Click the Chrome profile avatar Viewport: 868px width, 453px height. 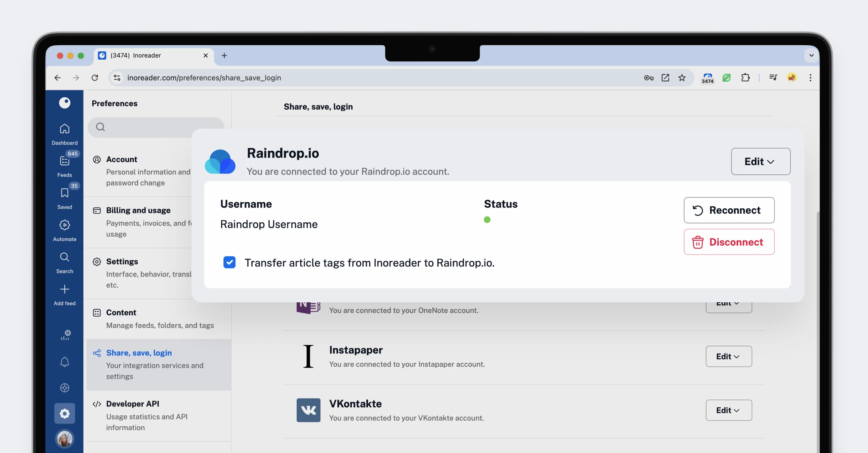(x=792, y=77)
